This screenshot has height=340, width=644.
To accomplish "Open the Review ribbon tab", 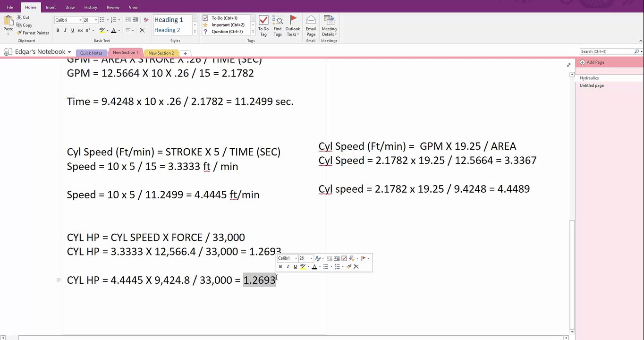I will pyautogui.click(x=113, y=7).
